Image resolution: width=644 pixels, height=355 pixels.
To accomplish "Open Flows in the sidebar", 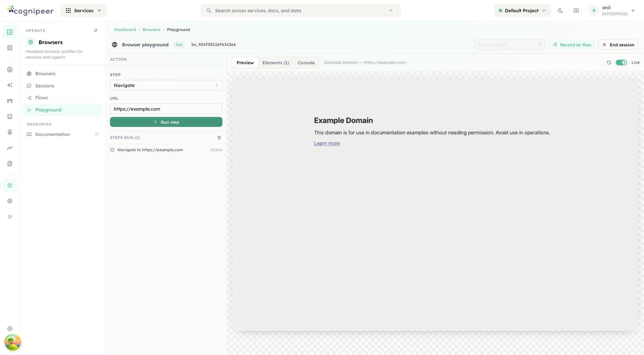I will click(63, 98).
